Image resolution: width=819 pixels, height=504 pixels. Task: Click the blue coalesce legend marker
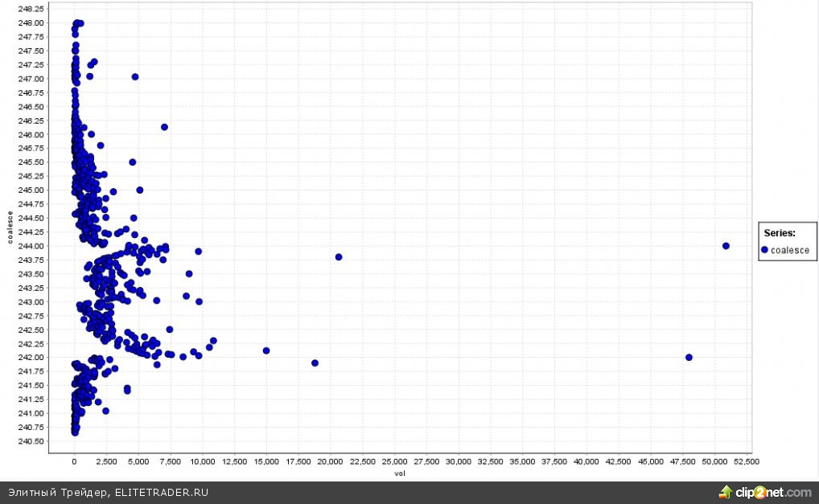(x=764, y=250)
